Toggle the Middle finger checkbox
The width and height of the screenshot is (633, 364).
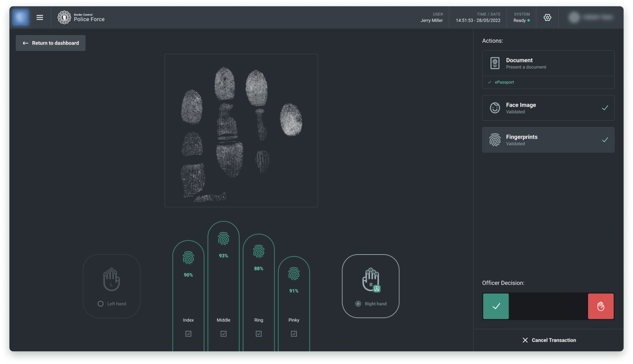pos(223,334)
